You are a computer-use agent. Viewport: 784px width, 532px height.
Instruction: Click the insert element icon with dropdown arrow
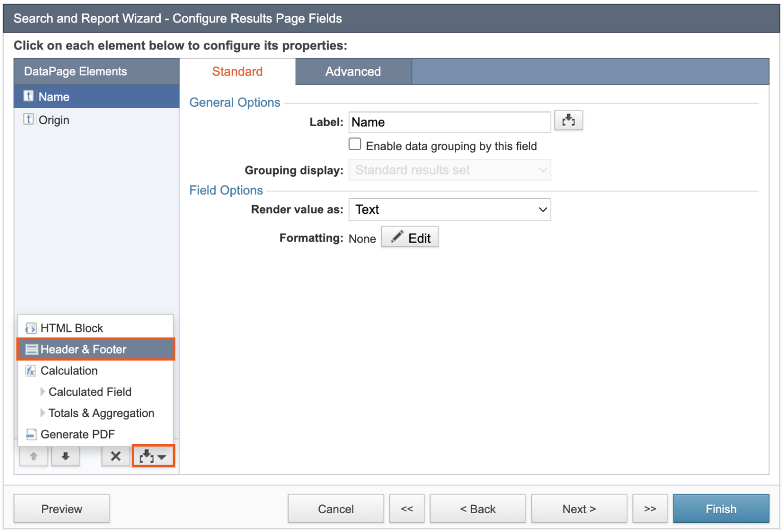pos(153,456)
